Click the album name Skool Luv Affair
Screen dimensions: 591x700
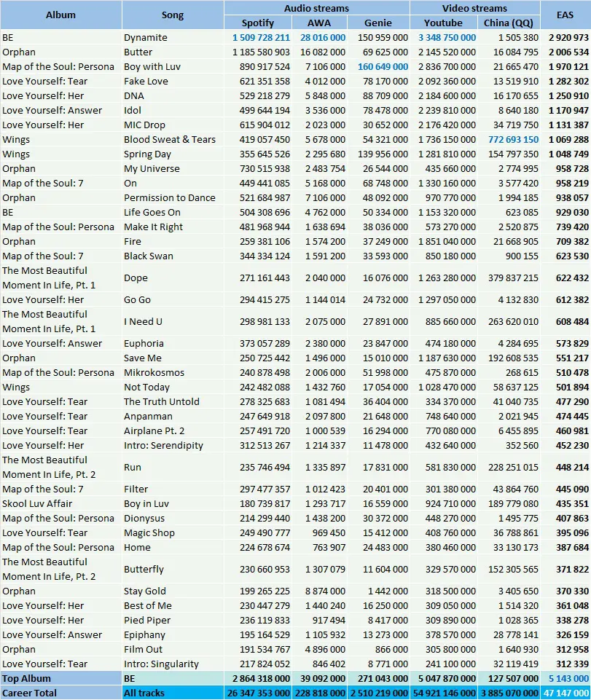(x=37, y=503)
